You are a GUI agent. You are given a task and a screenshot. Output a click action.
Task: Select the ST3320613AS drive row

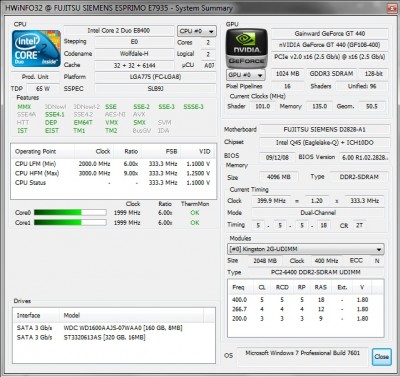tap(113, 337)
